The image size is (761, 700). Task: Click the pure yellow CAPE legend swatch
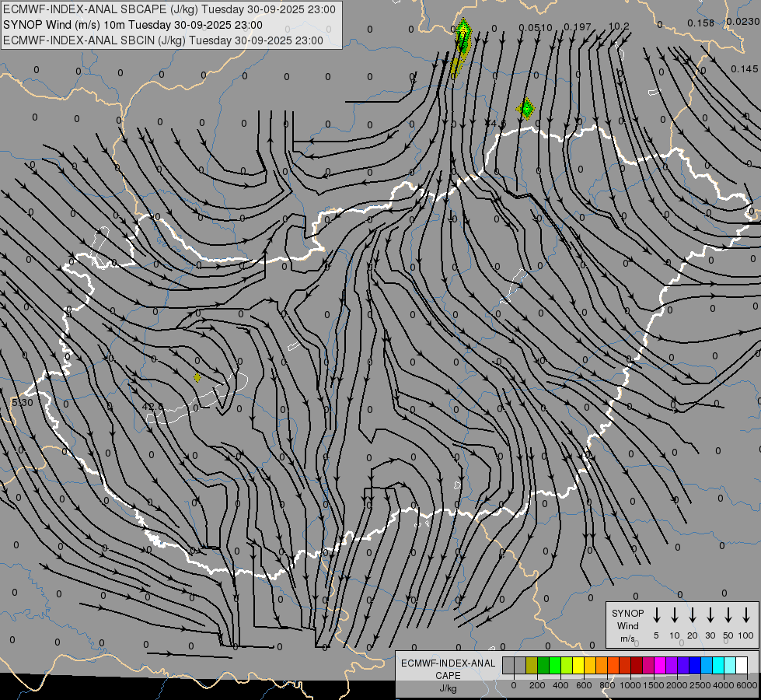tap(578, 665)
